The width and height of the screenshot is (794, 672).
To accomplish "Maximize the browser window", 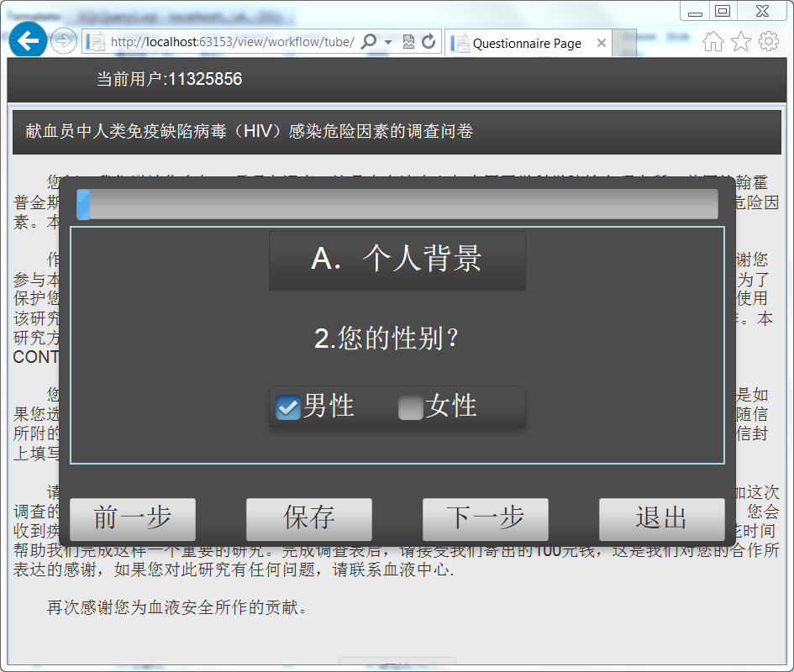I will tap(723, 11).
